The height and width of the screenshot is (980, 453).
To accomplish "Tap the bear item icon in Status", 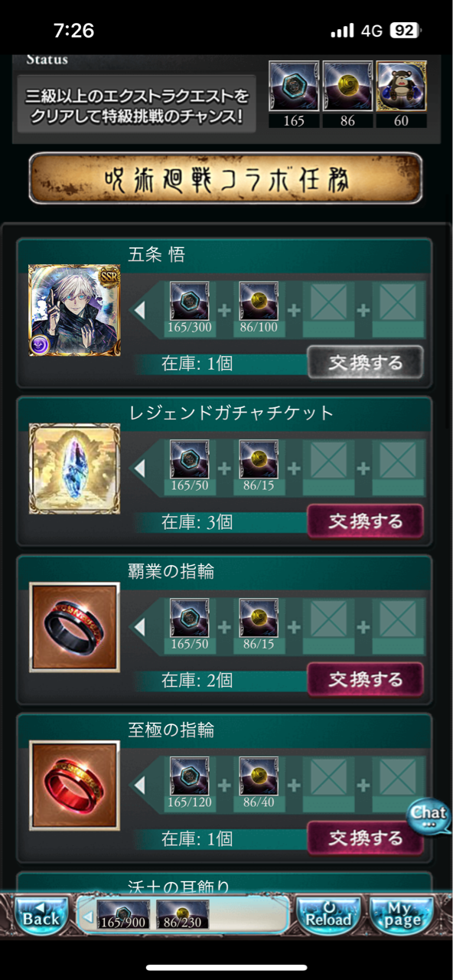I will point(402,87).
